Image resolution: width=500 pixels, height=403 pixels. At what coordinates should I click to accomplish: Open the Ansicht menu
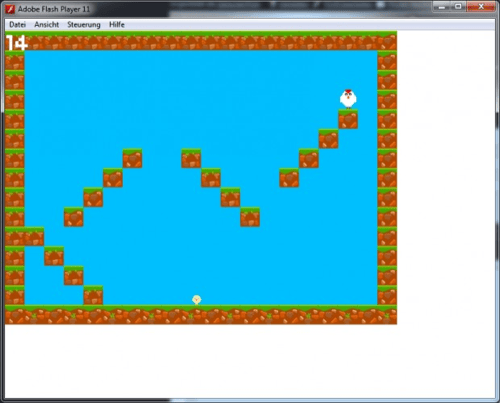(x=47, y=25)
